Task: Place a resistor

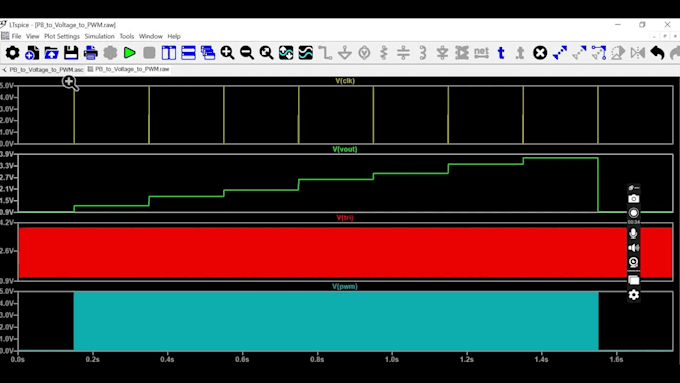Action: click(x=384, y=53)
